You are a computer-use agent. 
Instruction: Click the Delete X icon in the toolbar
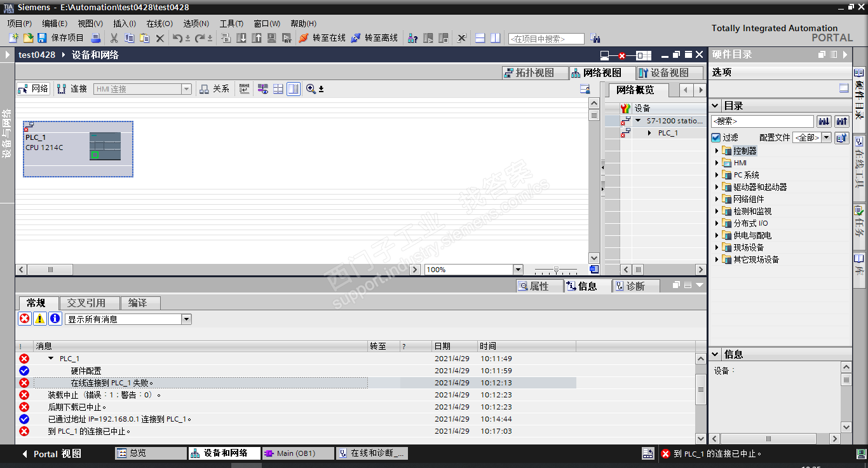click(x=160, y=38)
